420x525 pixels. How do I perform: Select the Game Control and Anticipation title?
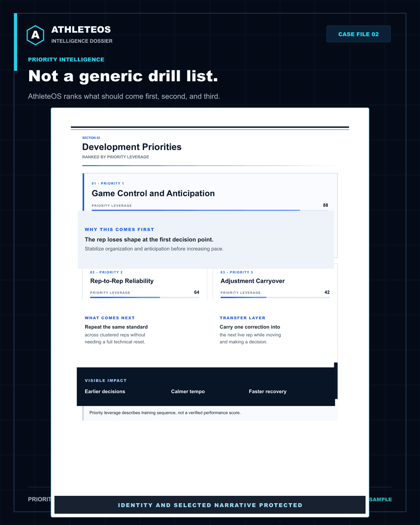point(153,193)
